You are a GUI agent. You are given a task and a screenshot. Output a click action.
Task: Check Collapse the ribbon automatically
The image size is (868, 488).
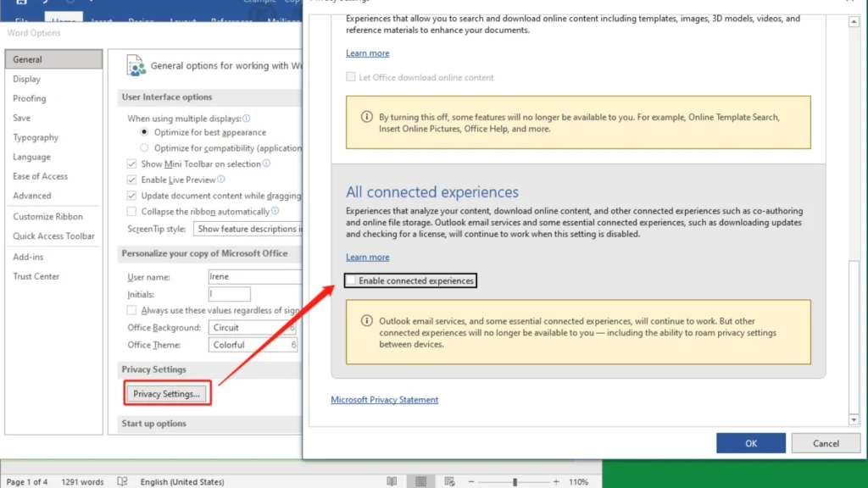click(x=132, y=211)
